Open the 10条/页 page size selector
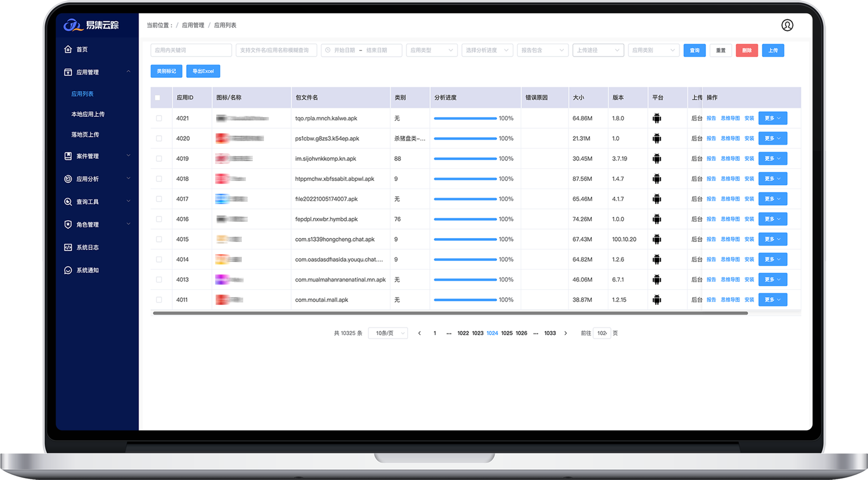868x480 pixels. click(x=388, y=333)
